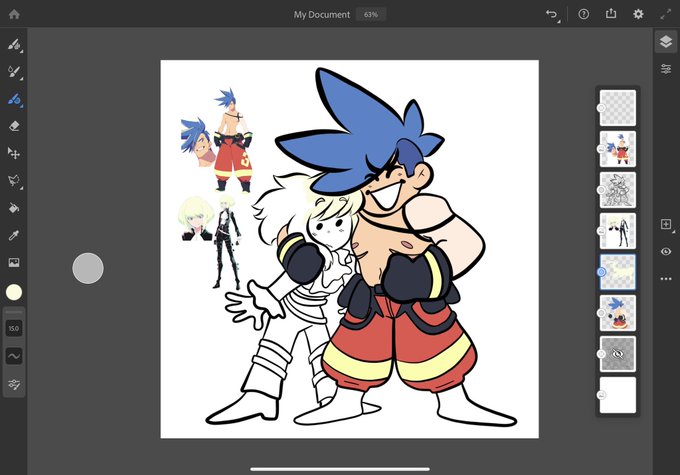Open the 63% zoom level button
The height and width of the screenshot is (475, 680).
pyautogui.click(x=371, y=14)
